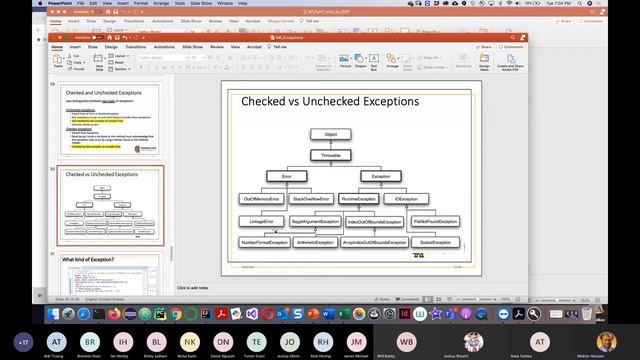Open Firefox from the Dock
The image size is (640, 360).
point(114,314)
